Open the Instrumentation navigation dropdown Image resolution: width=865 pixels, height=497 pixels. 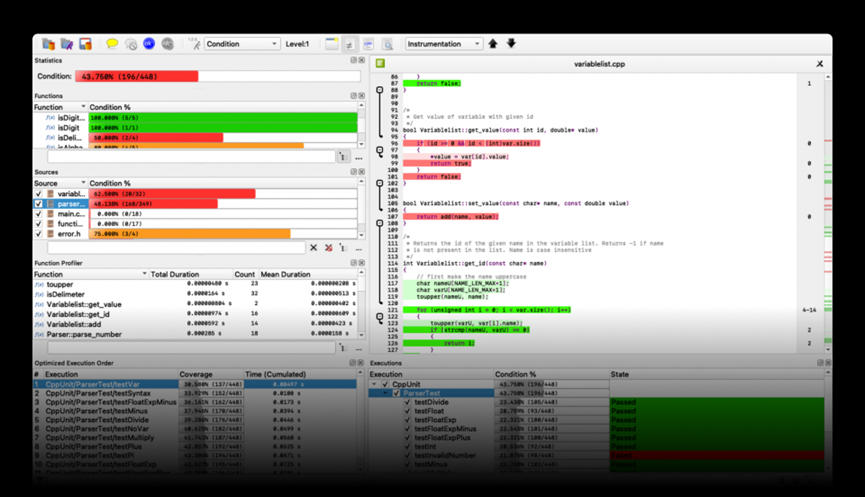pyautogui.click(x=444, y=44)
